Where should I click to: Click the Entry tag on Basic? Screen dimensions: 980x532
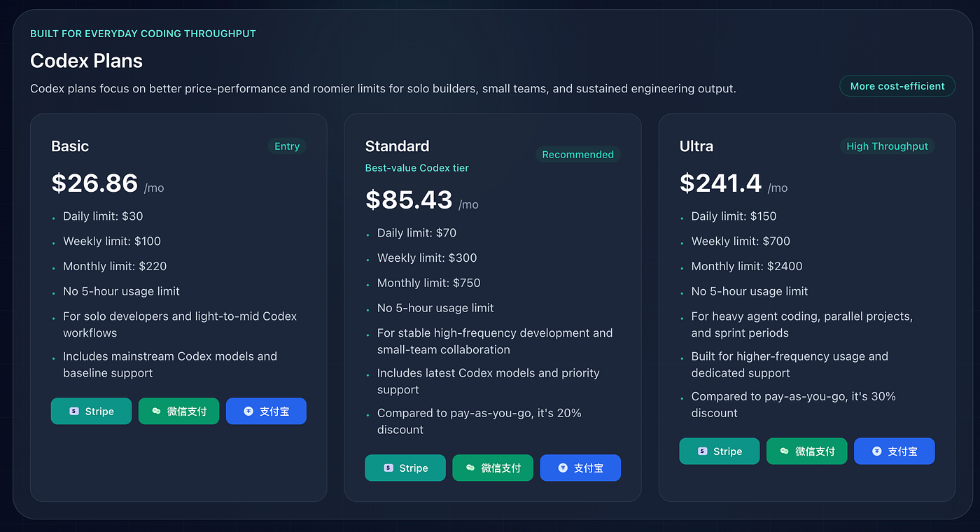coord(287,146)
